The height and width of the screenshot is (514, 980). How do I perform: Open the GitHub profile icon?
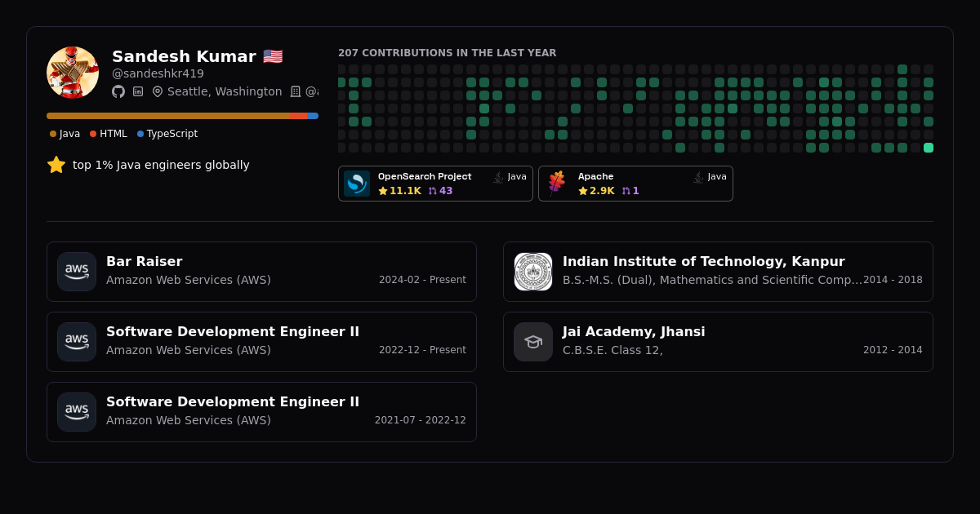click(x=118, y=91)
